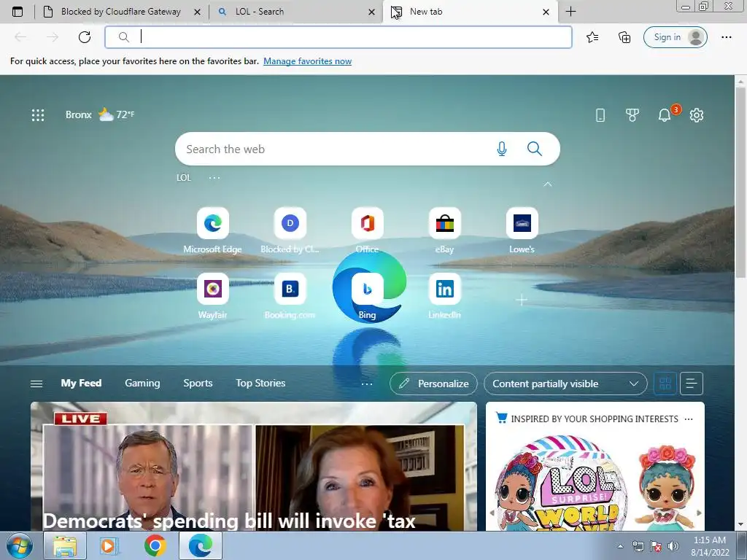Show next shopping item right arrow
Image resolution: width=747 pixels, height=560 pixels.
pos(699,513)
